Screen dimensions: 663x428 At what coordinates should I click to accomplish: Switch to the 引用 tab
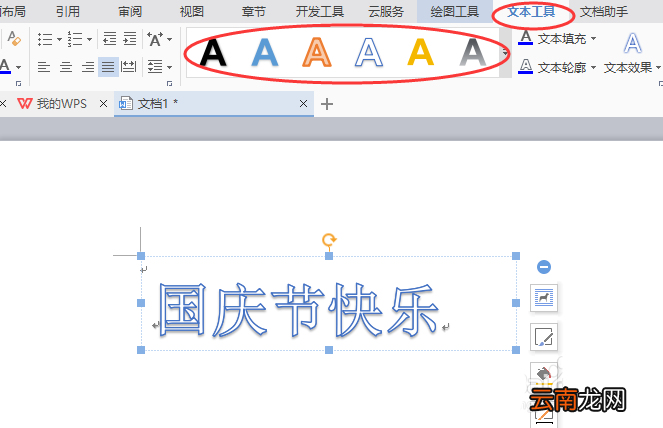coord(68,11)
